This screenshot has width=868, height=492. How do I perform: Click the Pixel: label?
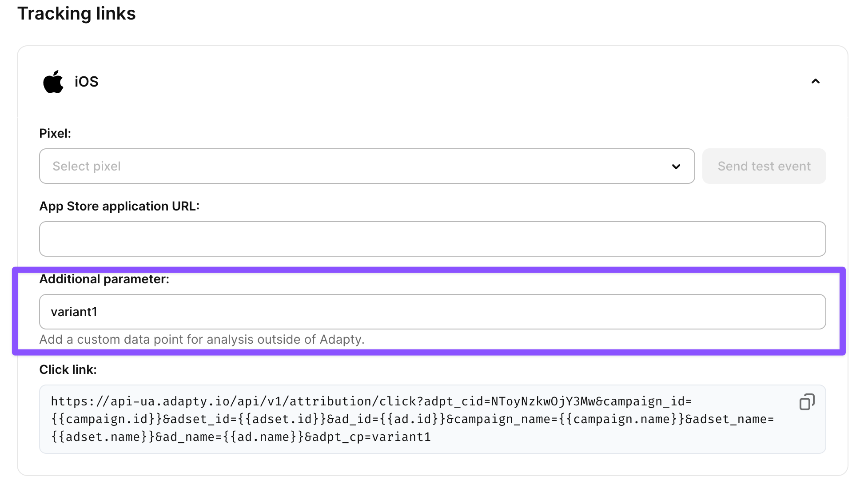point(55,133)
